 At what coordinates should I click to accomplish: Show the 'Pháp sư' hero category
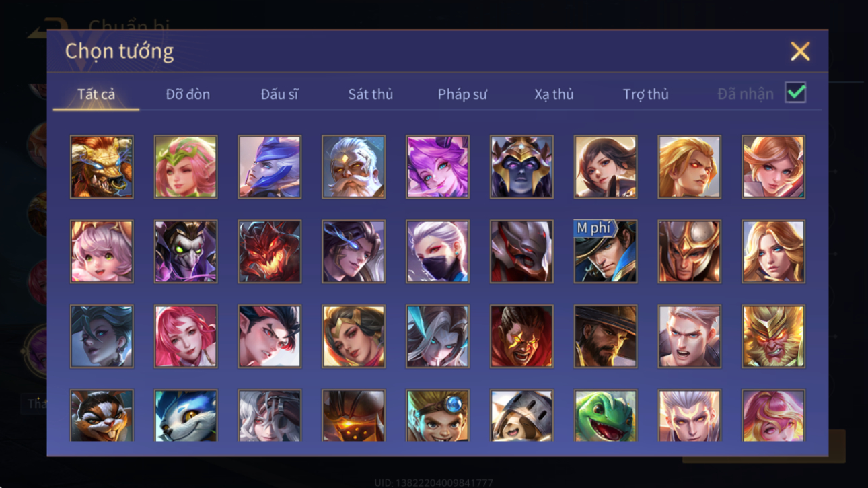point(462,94)
